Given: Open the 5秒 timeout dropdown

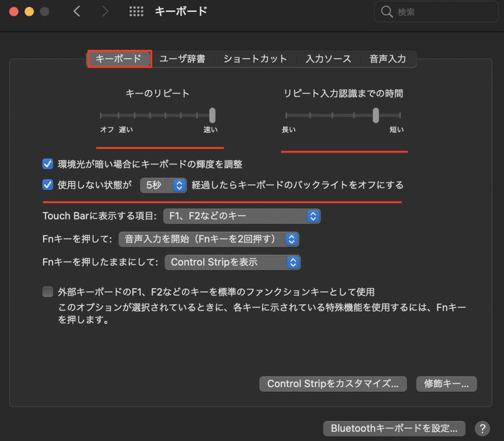Looking at the screenshot, I should click(x=163, y=185).
